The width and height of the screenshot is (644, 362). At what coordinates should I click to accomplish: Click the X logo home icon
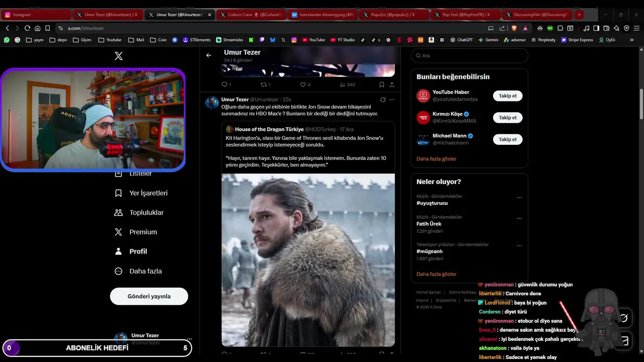119,56
